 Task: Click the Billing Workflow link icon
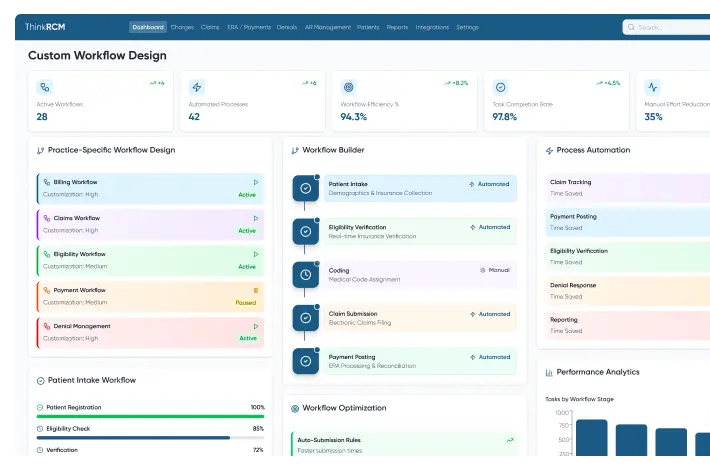tap(47, 182)
